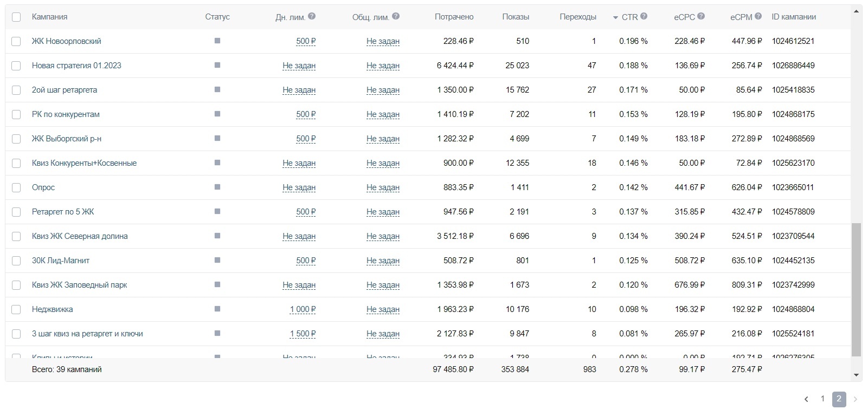The image size is (868, 416).
Task: Select checkbox for 2ой шаг ретаргета
Action: coord(16,90)
